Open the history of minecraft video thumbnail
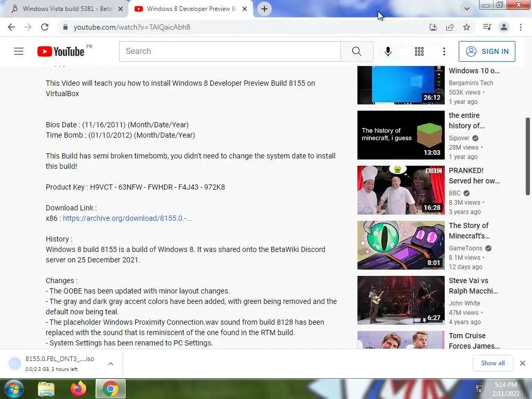The height and width of the screenshot is (399, 532). (401, 135)
